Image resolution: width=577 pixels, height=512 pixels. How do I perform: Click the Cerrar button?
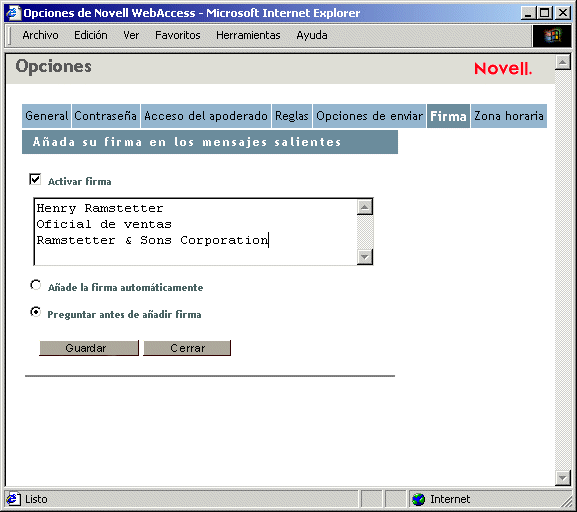click(x=187, y=348)
